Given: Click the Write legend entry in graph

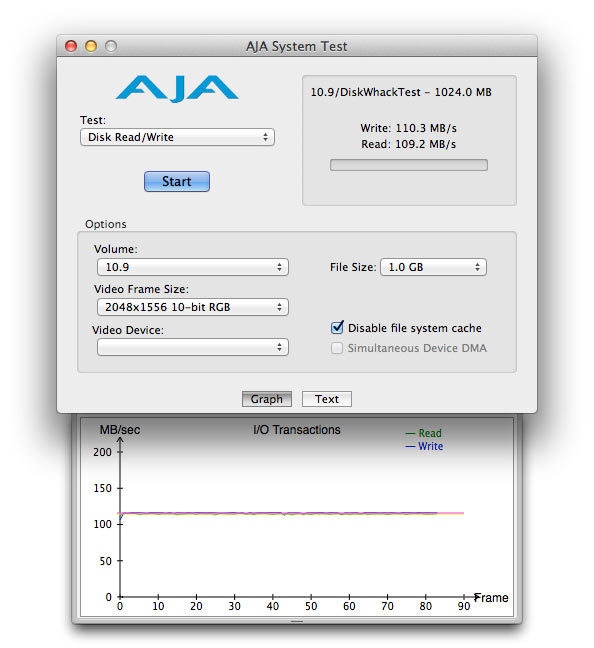Looking at the screenshot, I should pyautogui.click(x=424, y=446).
